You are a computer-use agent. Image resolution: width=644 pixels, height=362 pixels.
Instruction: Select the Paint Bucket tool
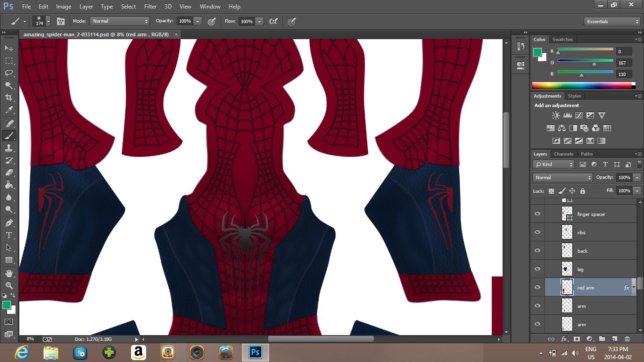click(9, 185)
